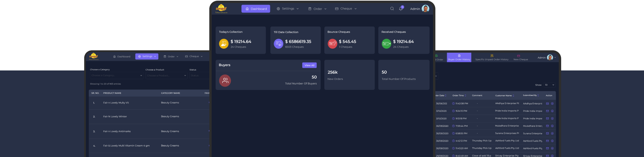Image resolution: width=644 pixels, height=157 pixels.
Task: Click the Total Number Of Products card
Action: pos(404,75)
